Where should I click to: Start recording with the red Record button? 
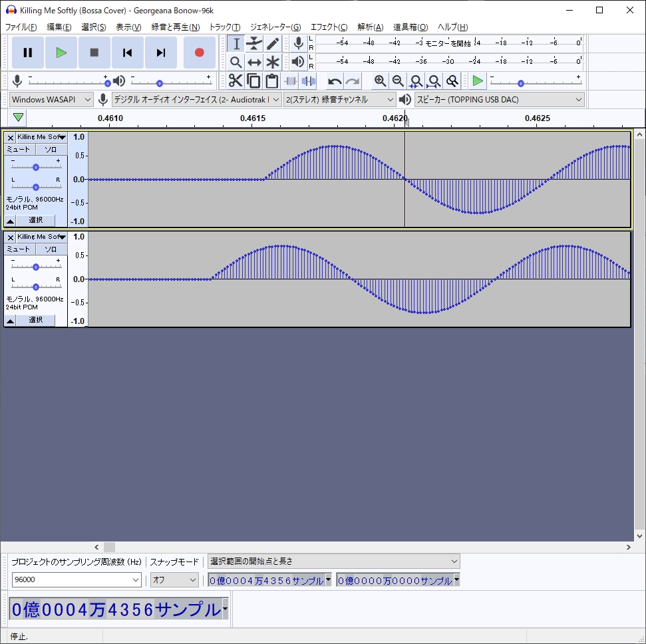pyautogui.click(x=200, y=53)
